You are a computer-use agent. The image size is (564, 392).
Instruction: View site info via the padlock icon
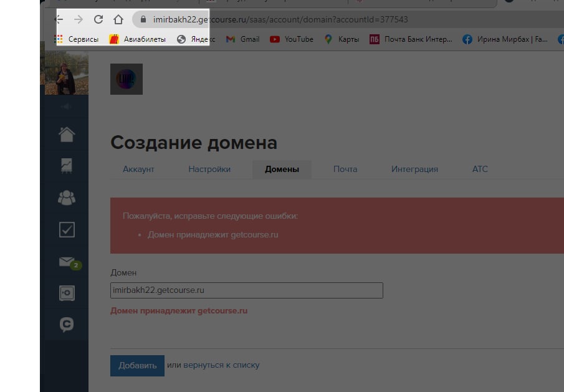coord(143,19)
